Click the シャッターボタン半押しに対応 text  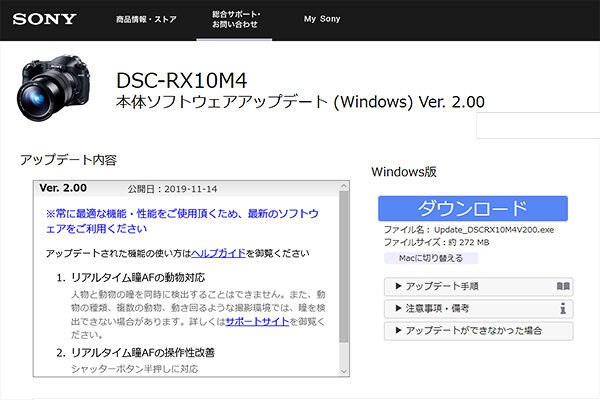pyautogui.click(x=135, y=369)
